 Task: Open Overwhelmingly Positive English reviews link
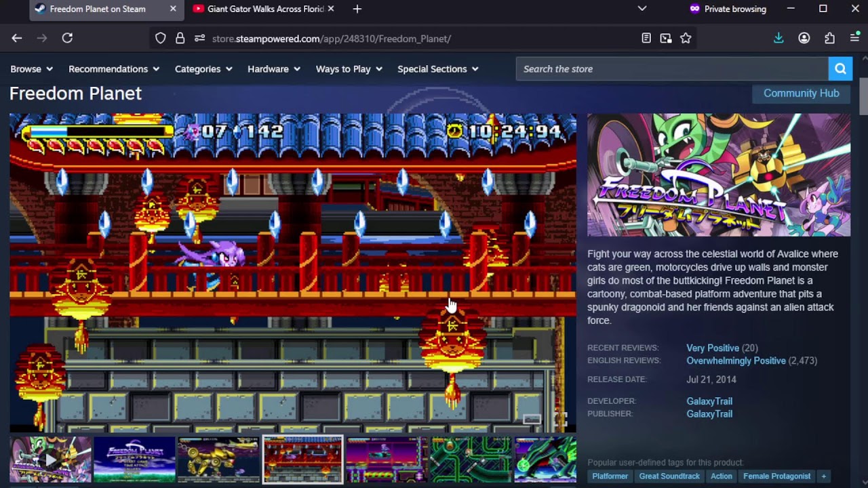click(736, 361)
